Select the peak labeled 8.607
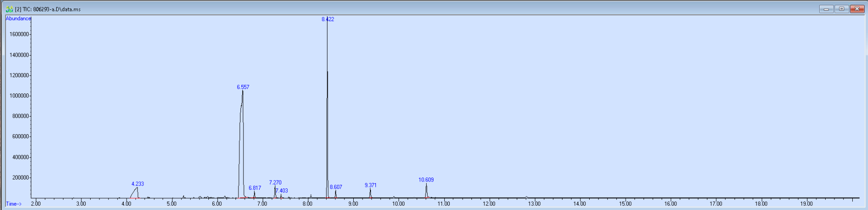Viewport: 868px width, 210px height. point(336,187)
